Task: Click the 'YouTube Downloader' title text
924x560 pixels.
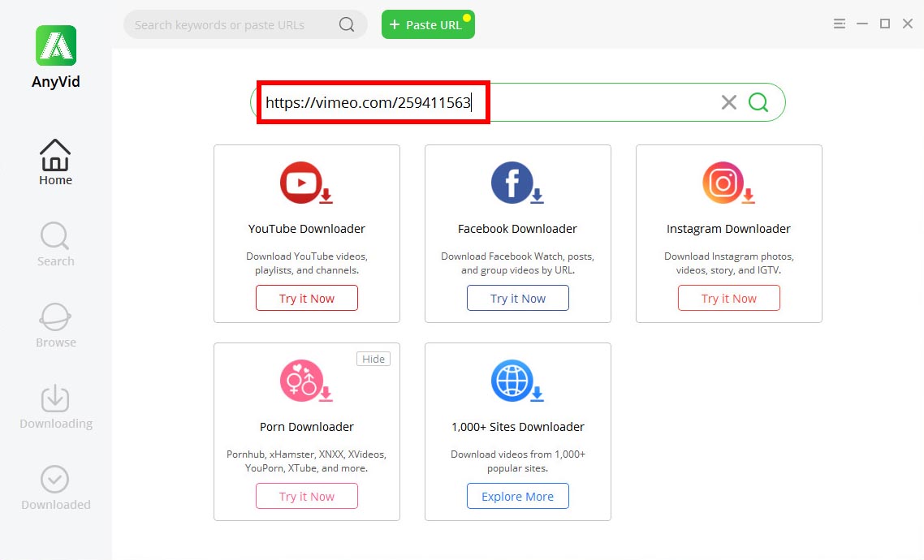Action: click(x=306, y=229)
